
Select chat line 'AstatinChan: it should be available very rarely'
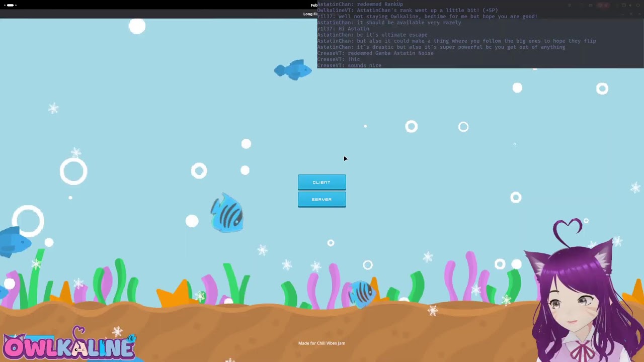[x=389, y=23]
